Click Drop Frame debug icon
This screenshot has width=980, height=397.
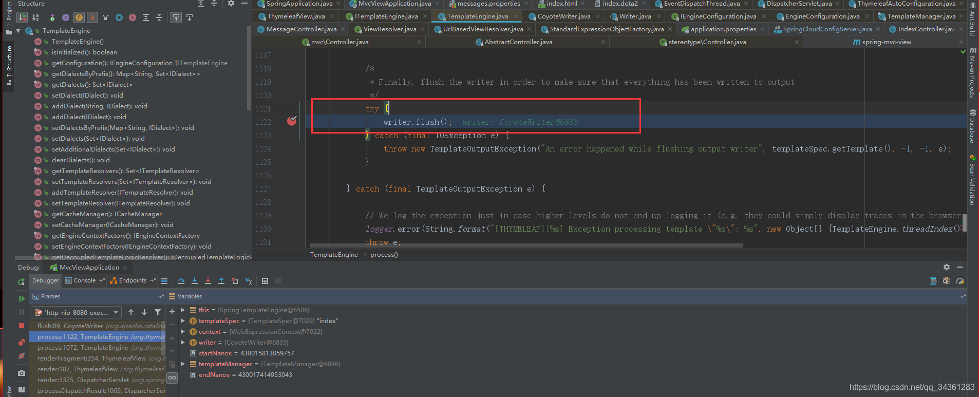(235, 281)
